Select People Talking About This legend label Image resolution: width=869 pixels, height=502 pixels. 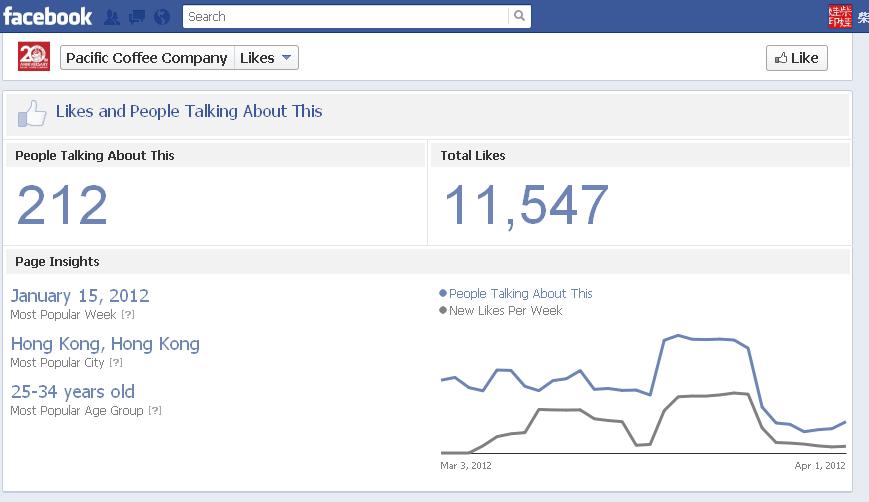(520, 294)
